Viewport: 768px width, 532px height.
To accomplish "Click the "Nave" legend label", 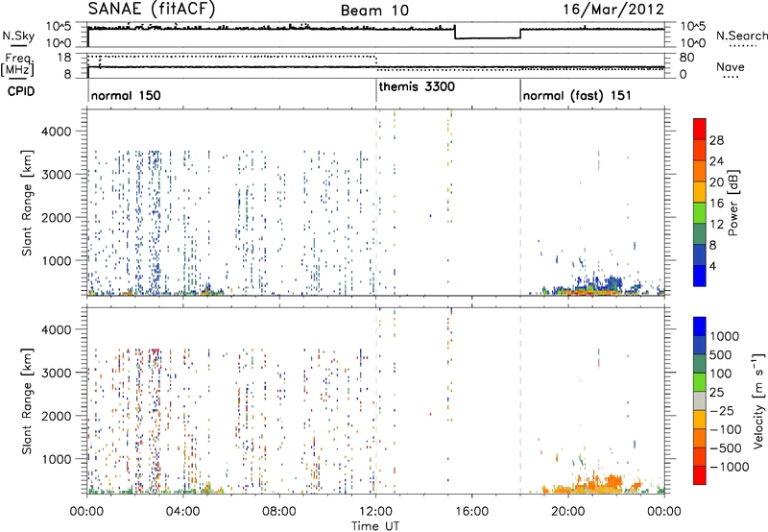I will (731, 66).
